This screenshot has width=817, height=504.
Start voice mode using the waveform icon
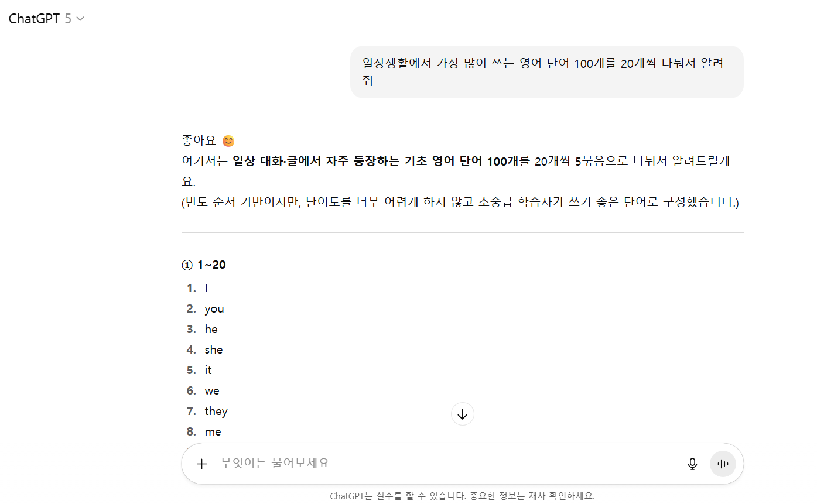pos(723,464)
